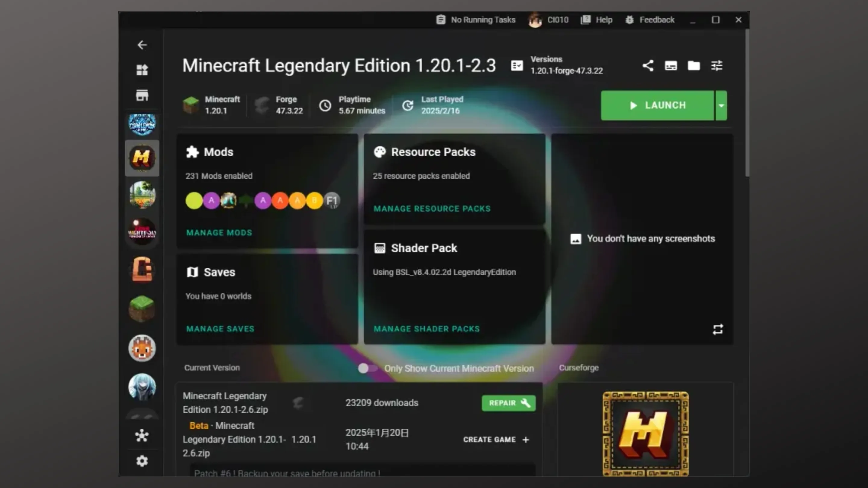Select the Legendary Edition M instance icon
This screenshot has width=868, height=488.
coord(142,158)
